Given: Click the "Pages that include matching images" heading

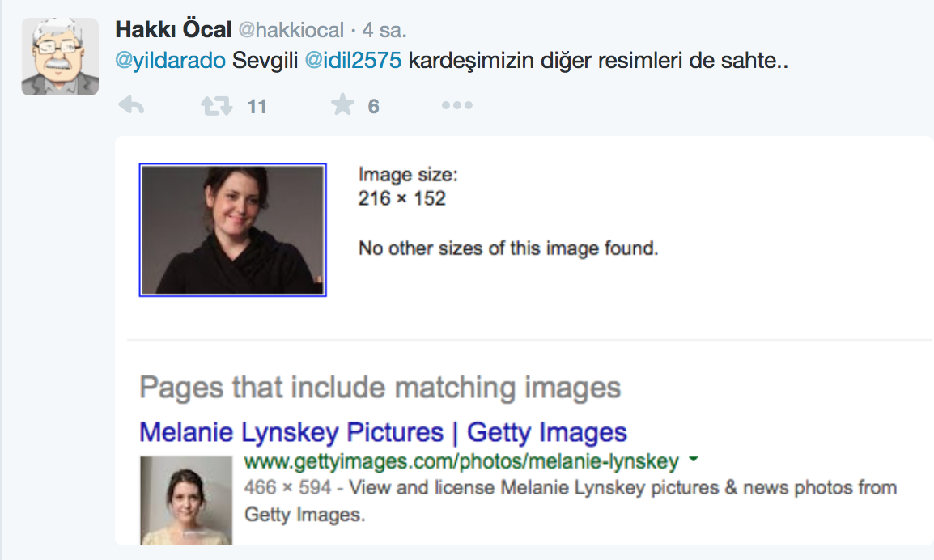Looking at the screenshot, I should [380, 388].
